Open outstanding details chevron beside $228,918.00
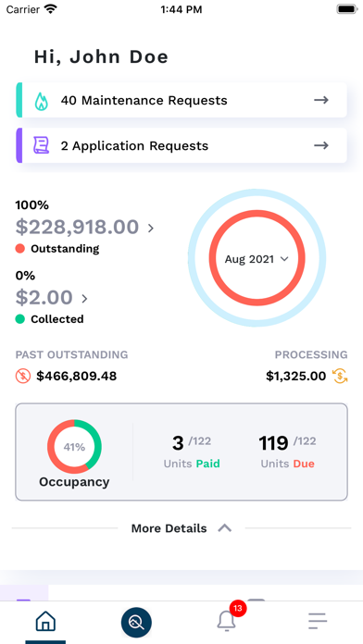The image size is (363, 644). click(x=151, y=228)
